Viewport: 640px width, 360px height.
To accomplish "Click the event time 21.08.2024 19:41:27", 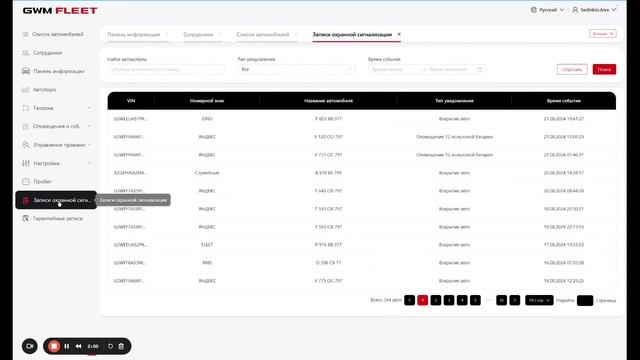I will 563,119.
